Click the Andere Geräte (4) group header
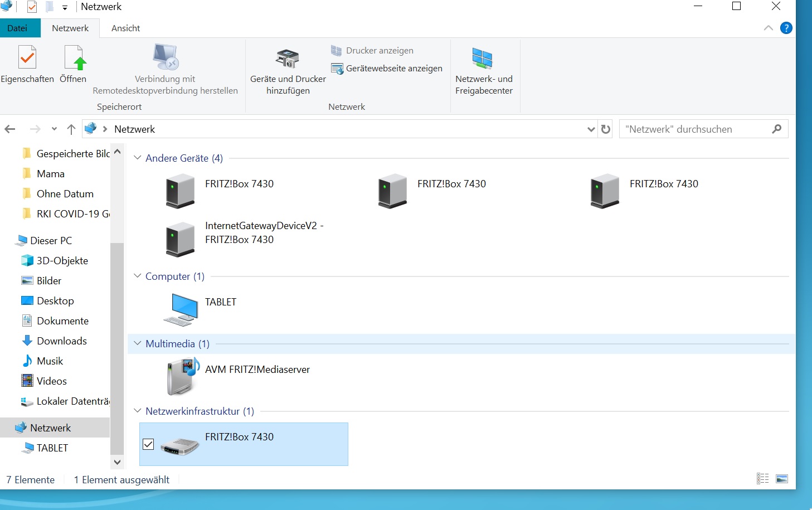The height and width of the screenshot is (510, 812). click(184, 158)
